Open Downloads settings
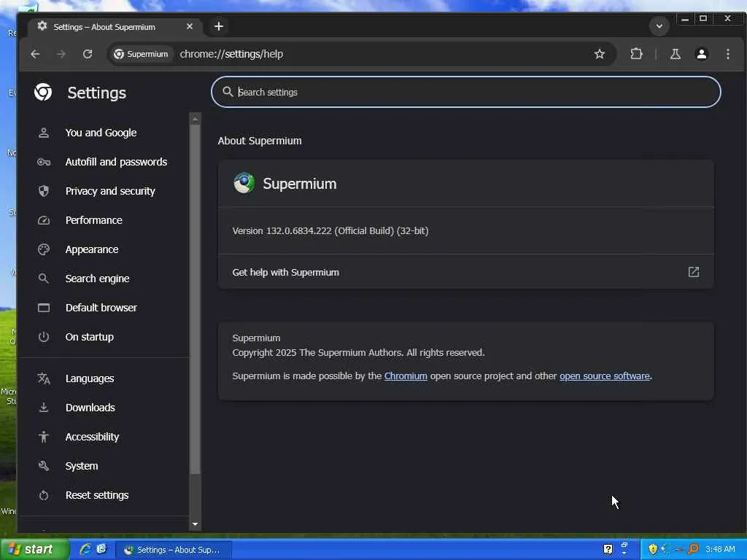 click(x=90, y=408)
